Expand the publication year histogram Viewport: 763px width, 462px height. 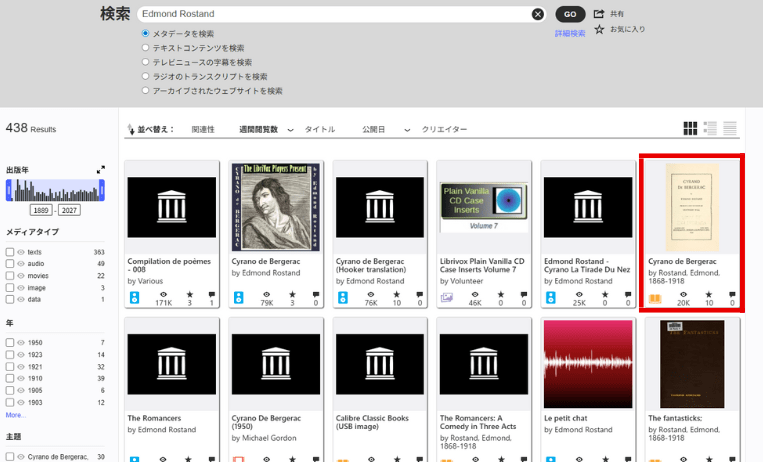pos(100,170)
